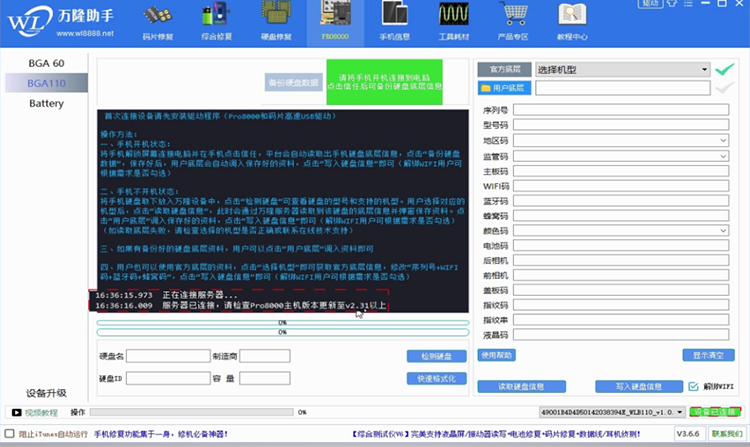Select the PRO8000 module icon

click(x=335, y=22)
